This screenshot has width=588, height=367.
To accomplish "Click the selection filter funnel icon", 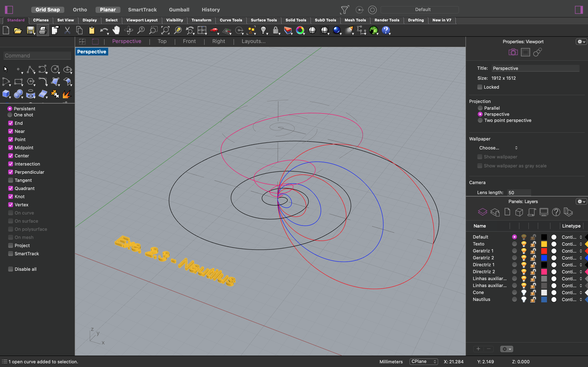I will click(x=345, y=10).
